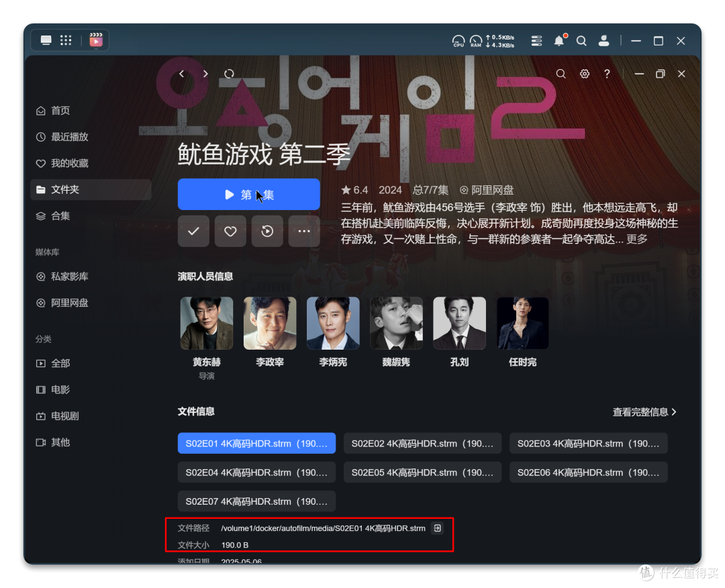Image resolution: width=725 pixels, height=588 pixels.
Task: Open the more options ellipsis button
Action: tap(304, 231)
